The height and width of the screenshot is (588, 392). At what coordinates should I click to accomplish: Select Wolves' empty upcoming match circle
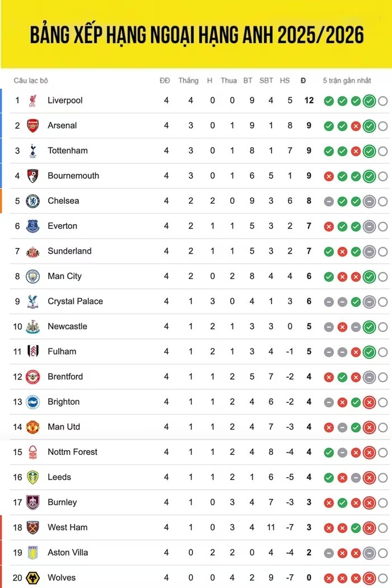(382, 578)
